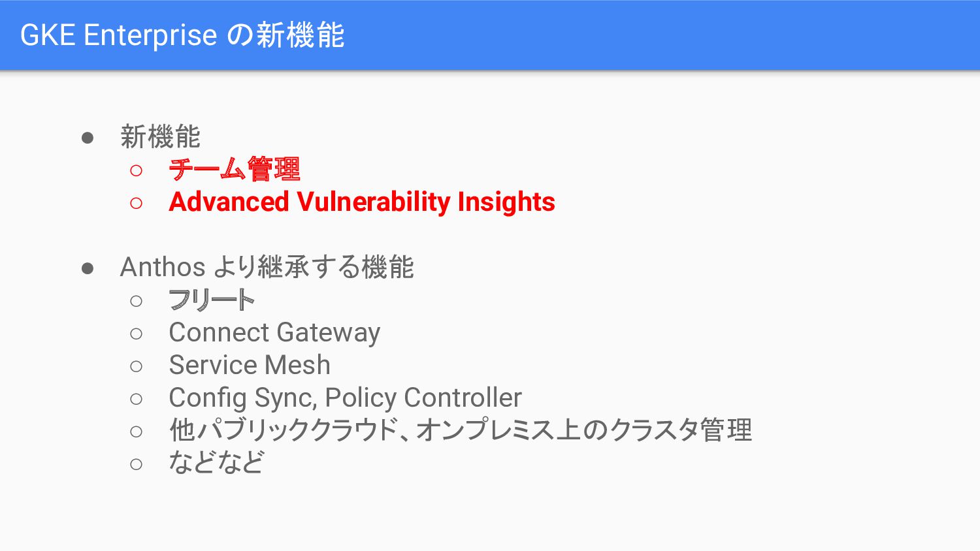
Task: Click the Service Mesh list item
Action: 250,365
